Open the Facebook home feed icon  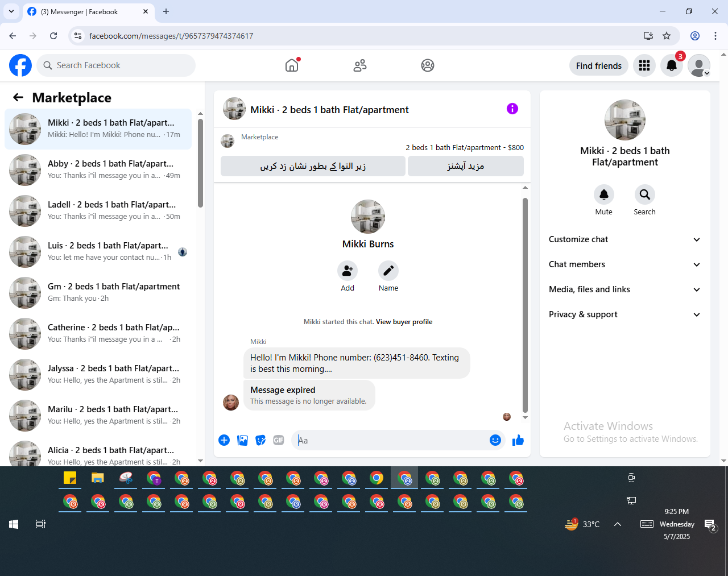point(292,65)
